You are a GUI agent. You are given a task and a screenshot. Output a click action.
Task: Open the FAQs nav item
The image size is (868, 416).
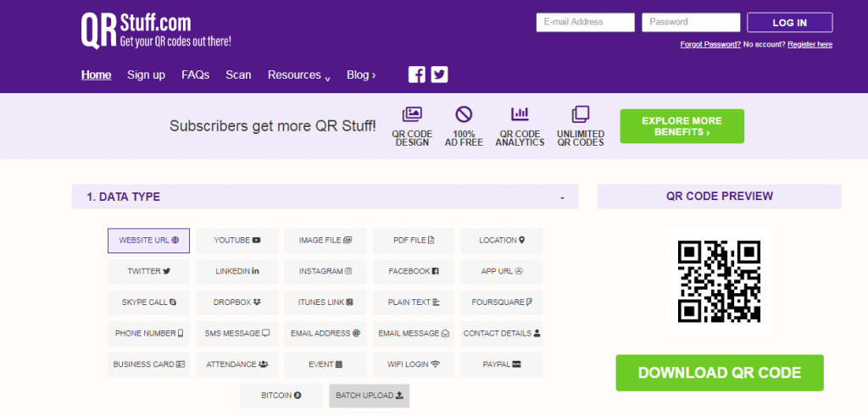click(196, 75)
